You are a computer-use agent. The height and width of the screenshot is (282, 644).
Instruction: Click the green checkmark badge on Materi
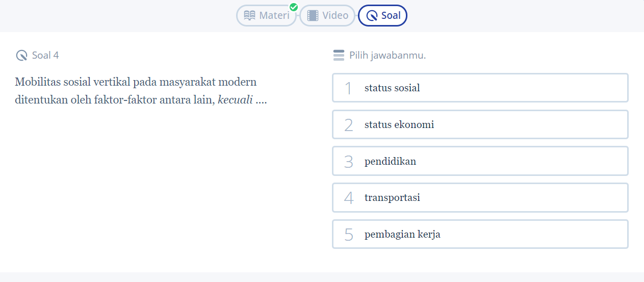click(x=294, y=7)
